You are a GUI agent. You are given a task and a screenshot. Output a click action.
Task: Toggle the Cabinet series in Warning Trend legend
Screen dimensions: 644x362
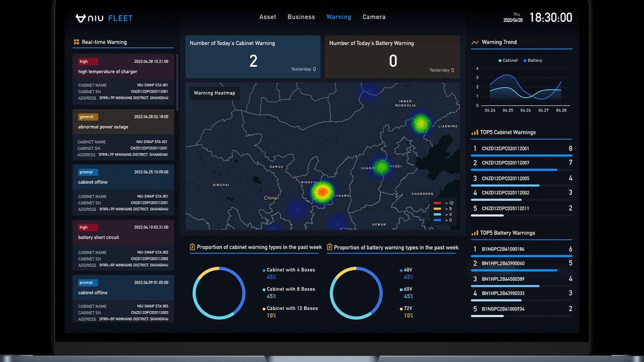(x=508, y=60)
